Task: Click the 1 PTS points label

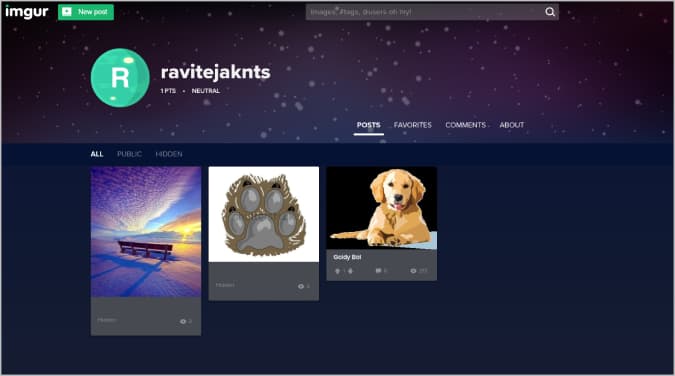Action: [168, 91]
